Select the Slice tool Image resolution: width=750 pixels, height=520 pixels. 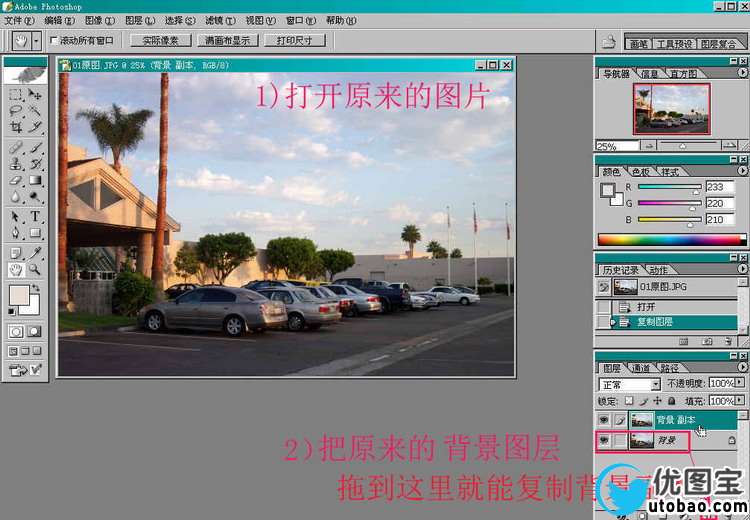point(34,127)
